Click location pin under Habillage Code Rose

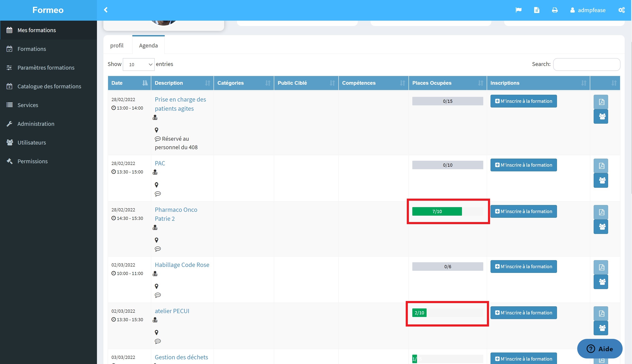(x=157, y=286)
